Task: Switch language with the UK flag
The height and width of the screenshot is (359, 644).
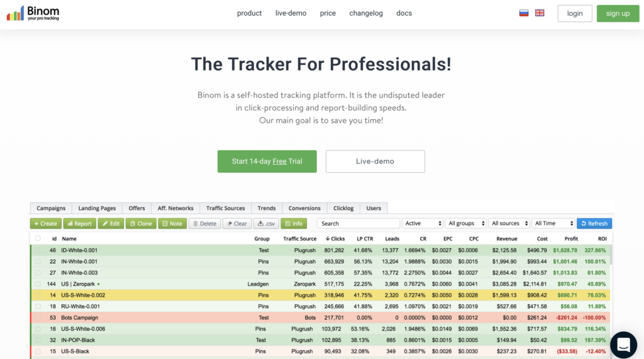Action: point(540,13)
